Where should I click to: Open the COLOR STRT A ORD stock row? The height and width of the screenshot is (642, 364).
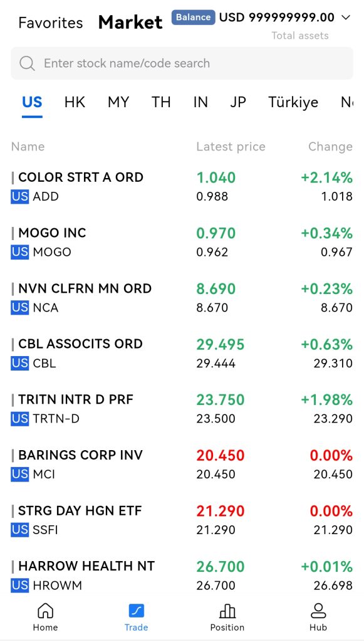[x=182, y=187]
